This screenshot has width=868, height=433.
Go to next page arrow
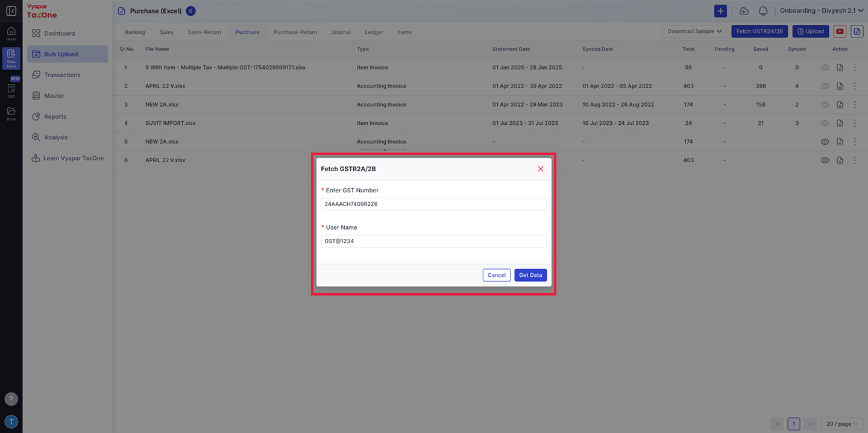810,424
